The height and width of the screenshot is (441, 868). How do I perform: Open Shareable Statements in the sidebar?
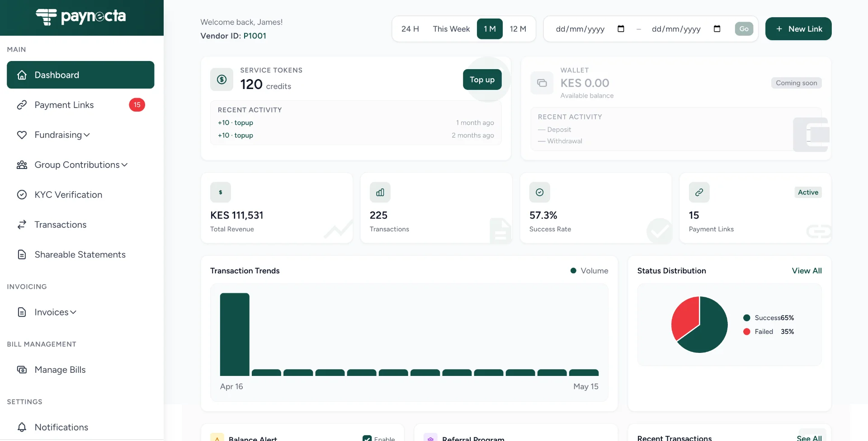80,254
